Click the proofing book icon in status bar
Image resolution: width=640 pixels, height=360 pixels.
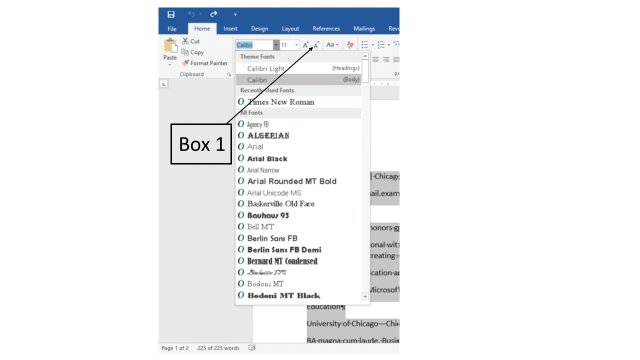[252, 348]
